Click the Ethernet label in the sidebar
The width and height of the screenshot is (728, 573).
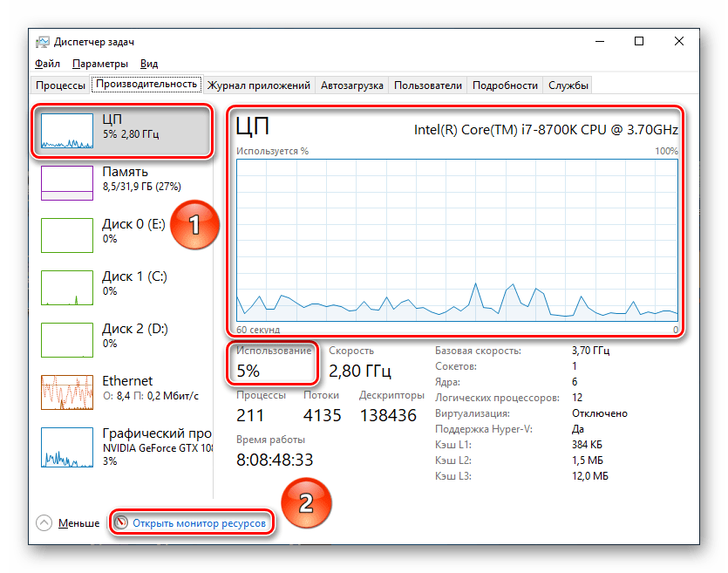(x=127, y=381)
